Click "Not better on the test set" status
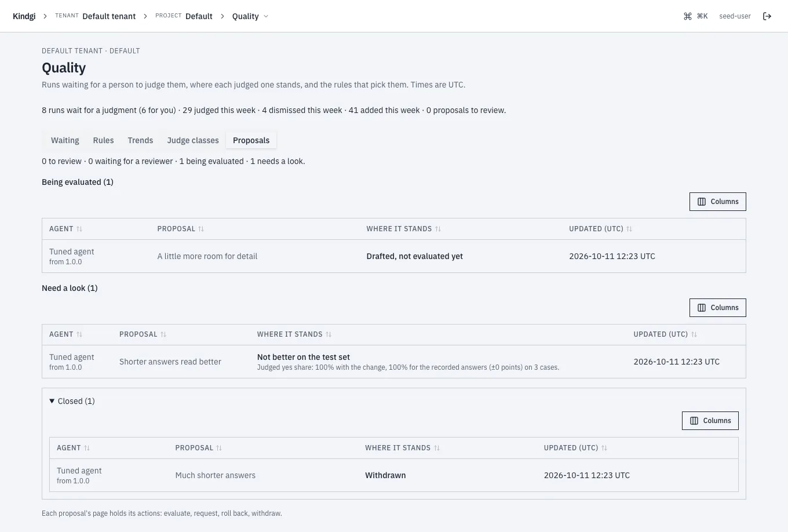 [304, 357]
